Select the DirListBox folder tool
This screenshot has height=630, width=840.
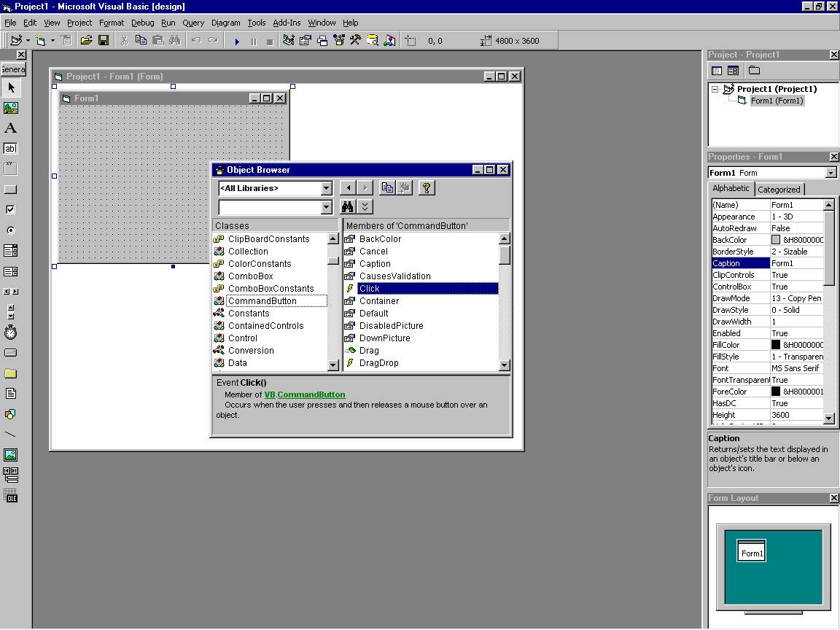11,373
